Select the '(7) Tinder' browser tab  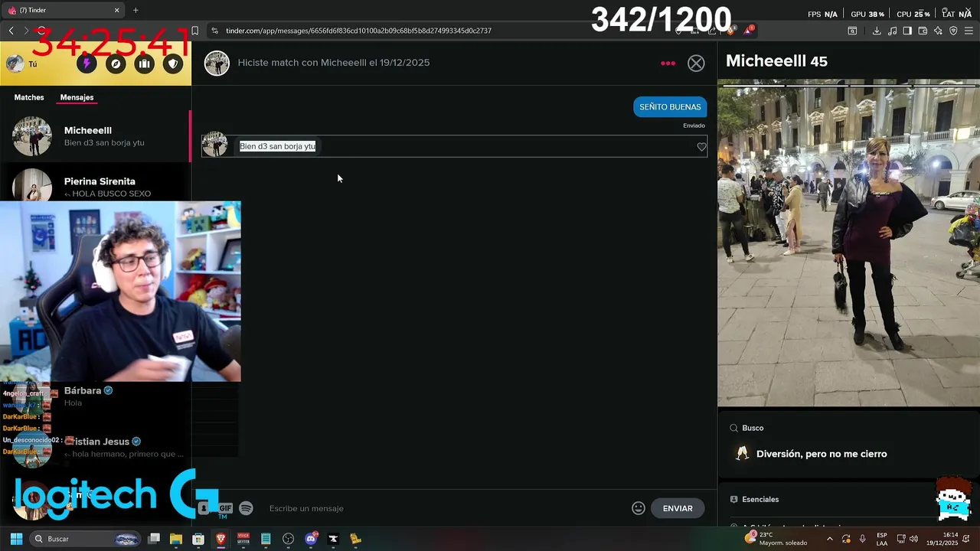64,10
